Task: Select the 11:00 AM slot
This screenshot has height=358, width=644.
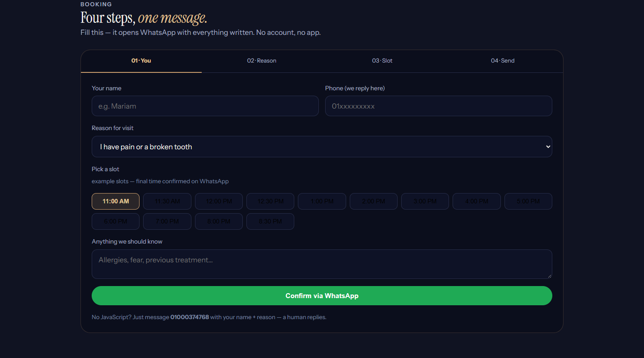Action: [115, 201]
